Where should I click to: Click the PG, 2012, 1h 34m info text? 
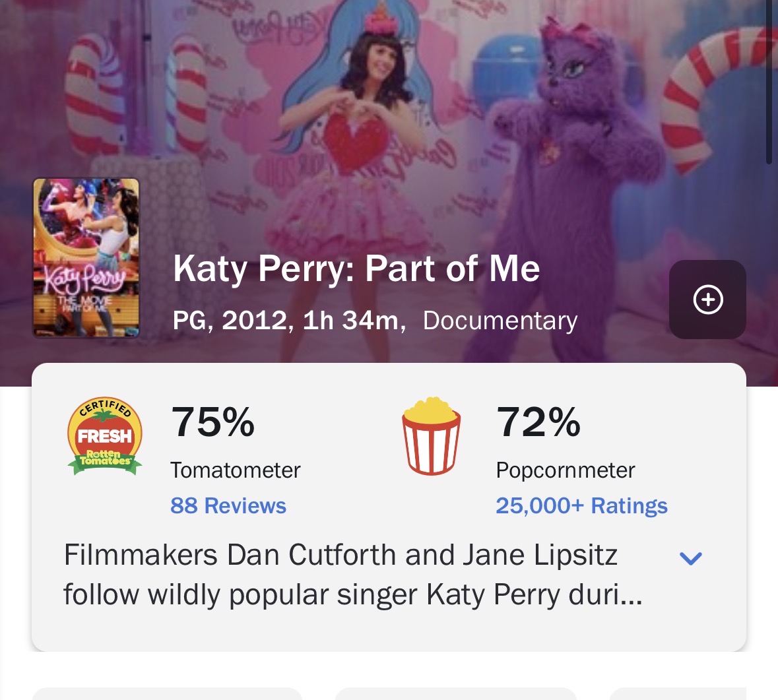[x=289, y=321]
